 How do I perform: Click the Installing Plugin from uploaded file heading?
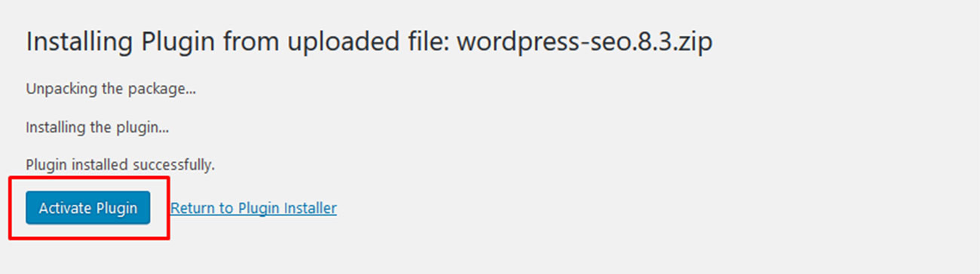369,42
